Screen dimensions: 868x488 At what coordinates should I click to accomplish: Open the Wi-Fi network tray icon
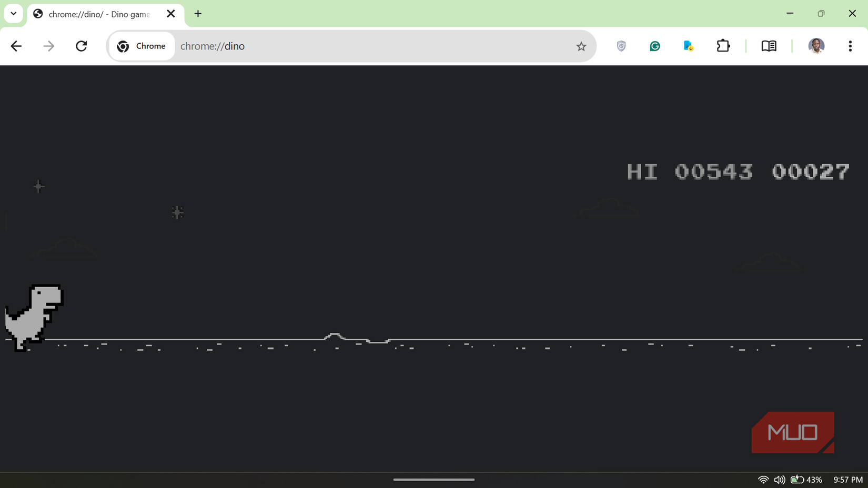[763, 480]
